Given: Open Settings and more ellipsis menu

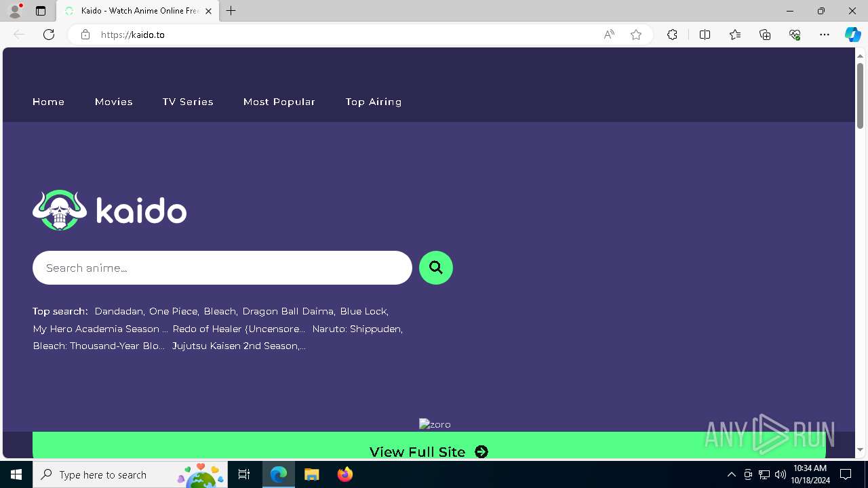Looking at the screenshot, I should (x=825, y=35).
